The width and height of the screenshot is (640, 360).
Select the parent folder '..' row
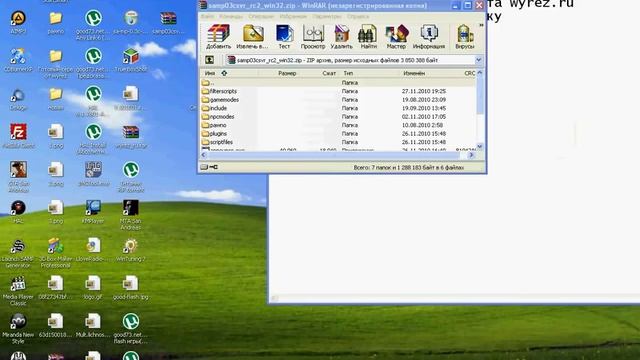pyautogui.click(x=338, y=82)
